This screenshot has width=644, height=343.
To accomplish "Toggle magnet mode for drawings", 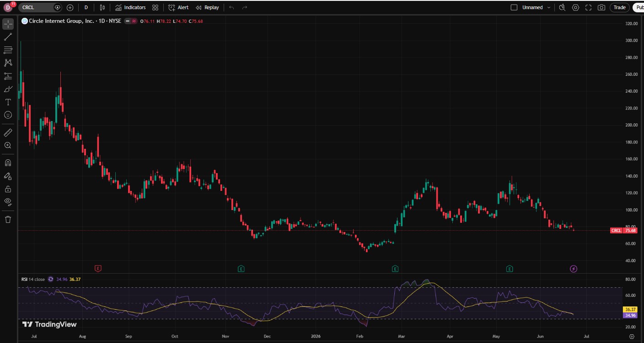I will pos(8,163).
